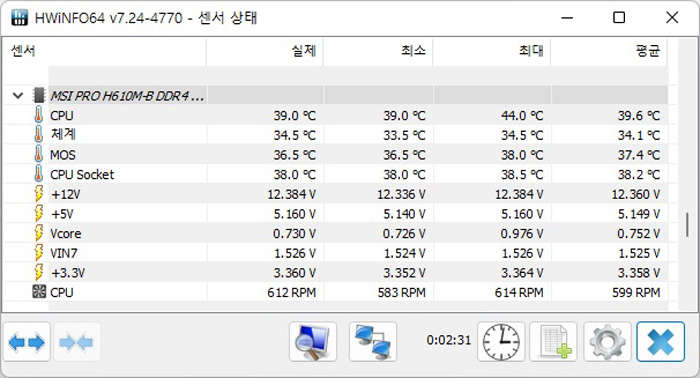Collapse the MSI PRO H610M-B DDR4 sensor group

coord(18,96)
